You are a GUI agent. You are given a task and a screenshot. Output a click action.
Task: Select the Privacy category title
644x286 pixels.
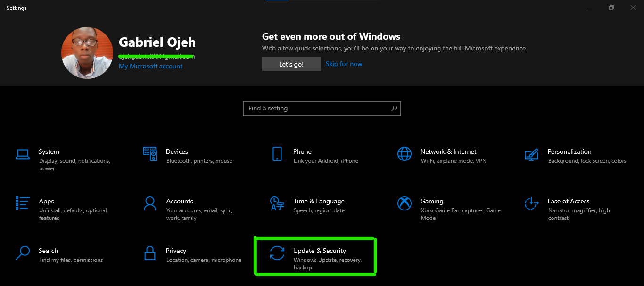coord(176,251)
